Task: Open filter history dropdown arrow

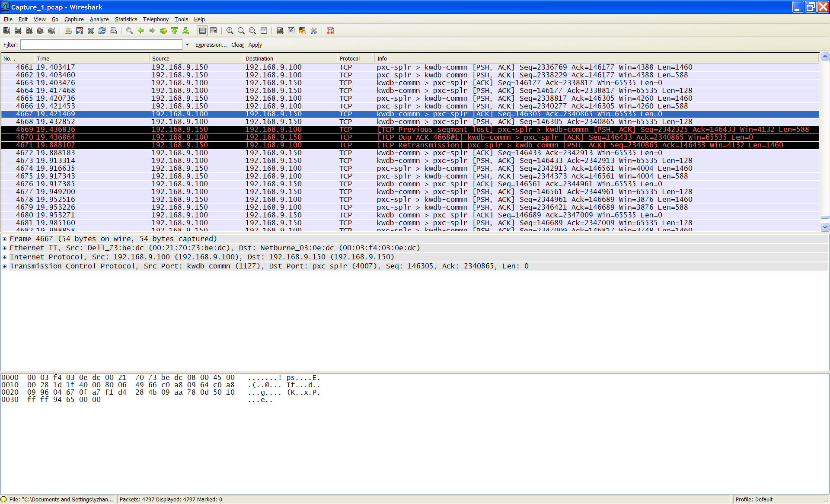Action: coord(187,45)
